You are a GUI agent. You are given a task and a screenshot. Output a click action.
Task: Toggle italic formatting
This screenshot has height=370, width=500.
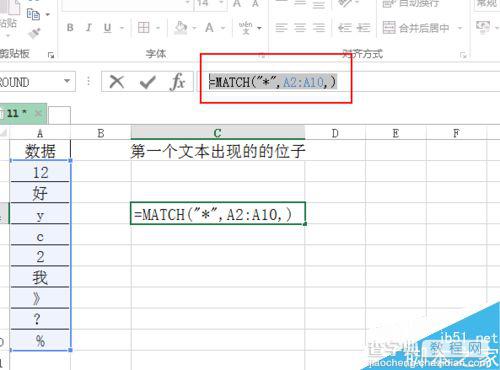tap(89, 28)
